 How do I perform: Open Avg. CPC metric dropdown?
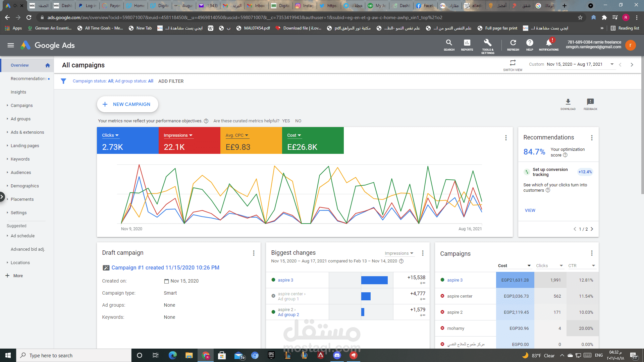(x=237, y=135)
